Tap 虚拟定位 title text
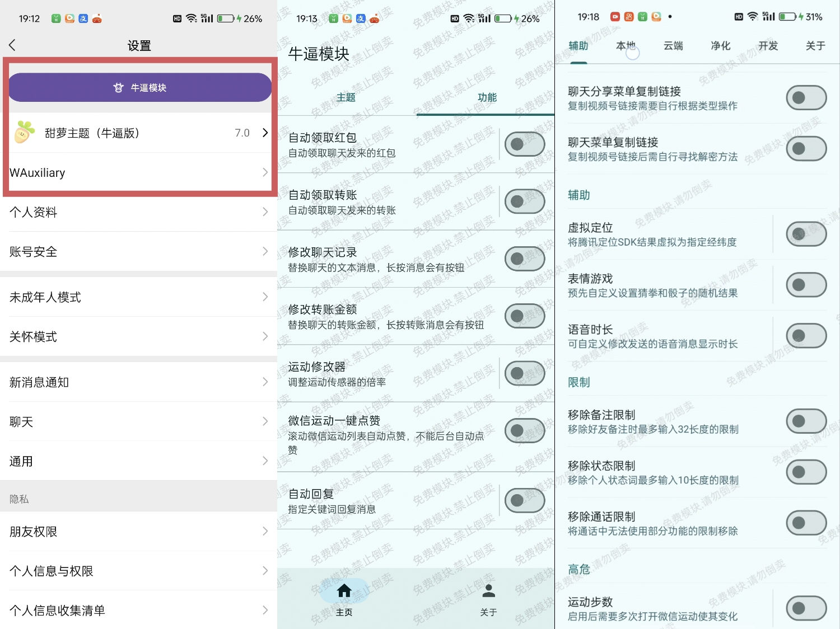 [590, 228]
